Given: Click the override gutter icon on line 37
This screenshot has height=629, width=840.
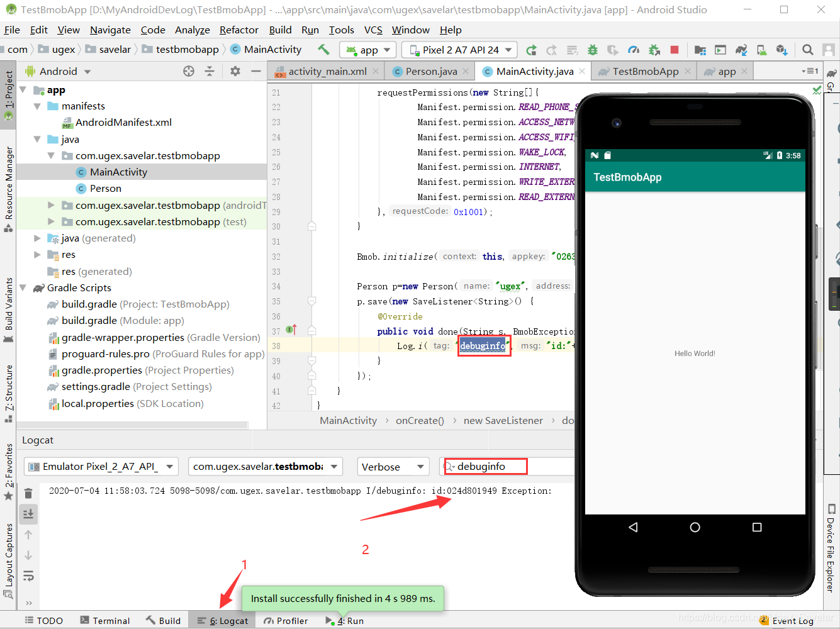Looking at the screenshot, I should tap(291, 330).
